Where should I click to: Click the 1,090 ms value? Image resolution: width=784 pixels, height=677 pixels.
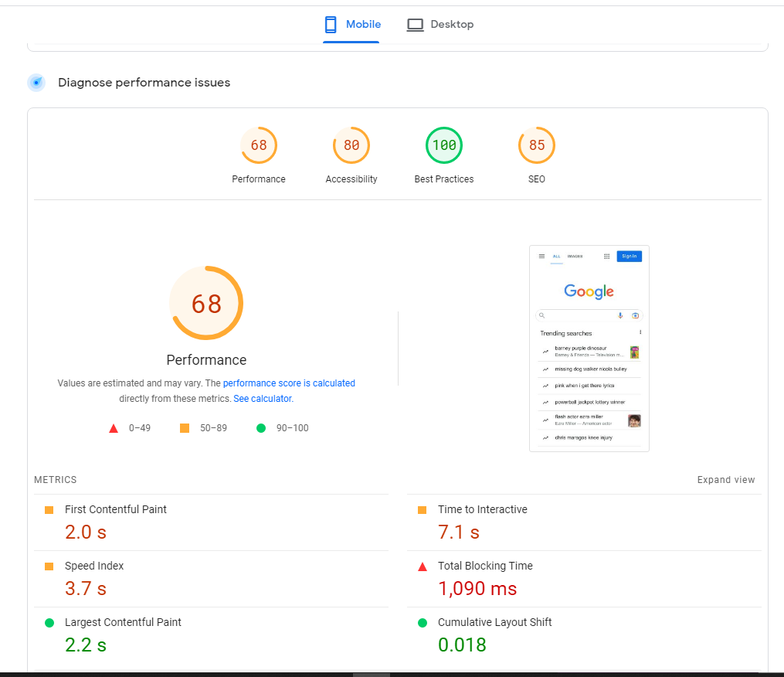[477, 589]
